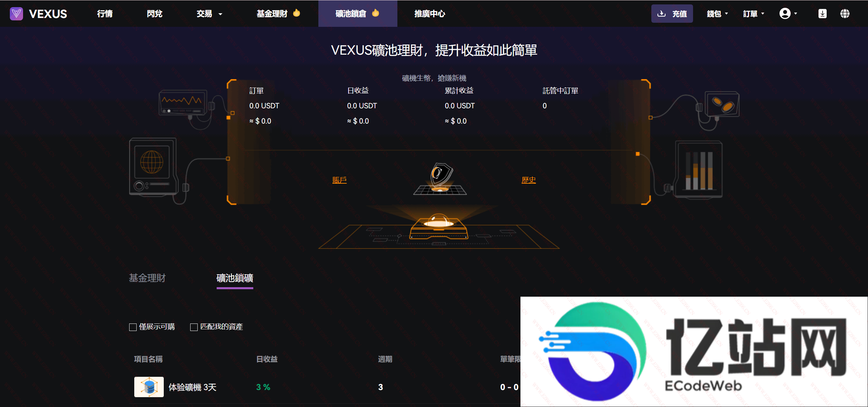Enable the 僅展示可購 checkbox

coord(133,327)
